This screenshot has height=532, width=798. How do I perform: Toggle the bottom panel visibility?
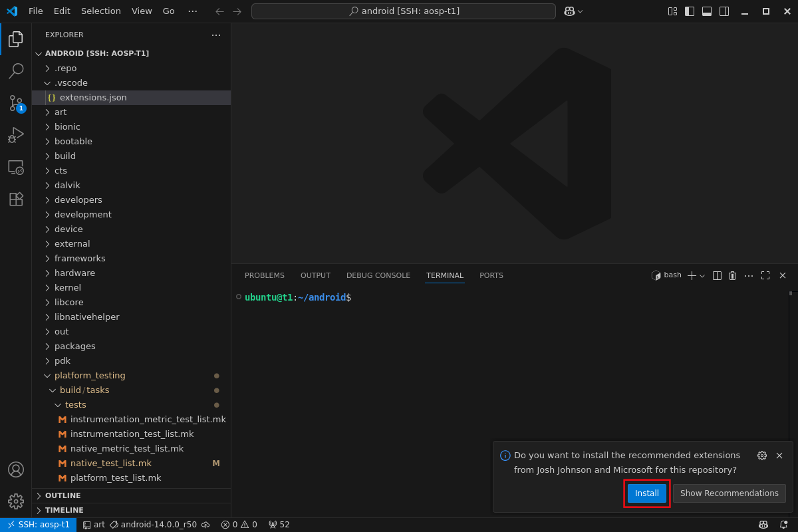707,11
